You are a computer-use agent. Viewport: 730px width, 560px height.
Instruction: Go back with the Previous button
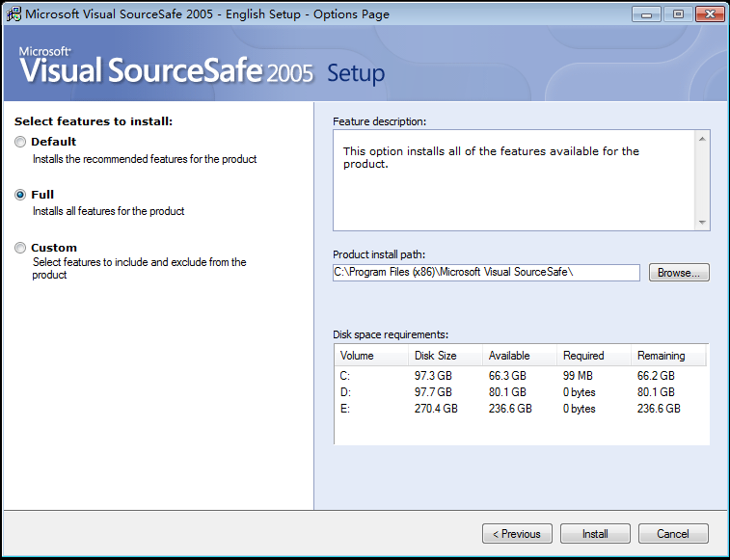518,534
